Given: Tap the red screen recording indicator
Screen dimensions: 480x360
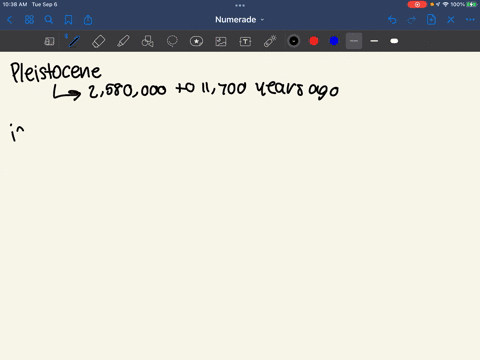Looking at the screenshot, I should [417, 4].
